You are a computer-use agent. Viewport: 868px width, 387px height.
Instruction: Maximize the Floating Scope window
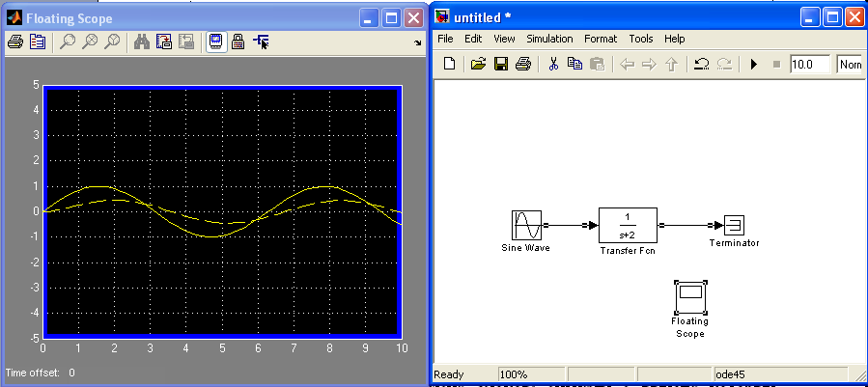(391, 18)
